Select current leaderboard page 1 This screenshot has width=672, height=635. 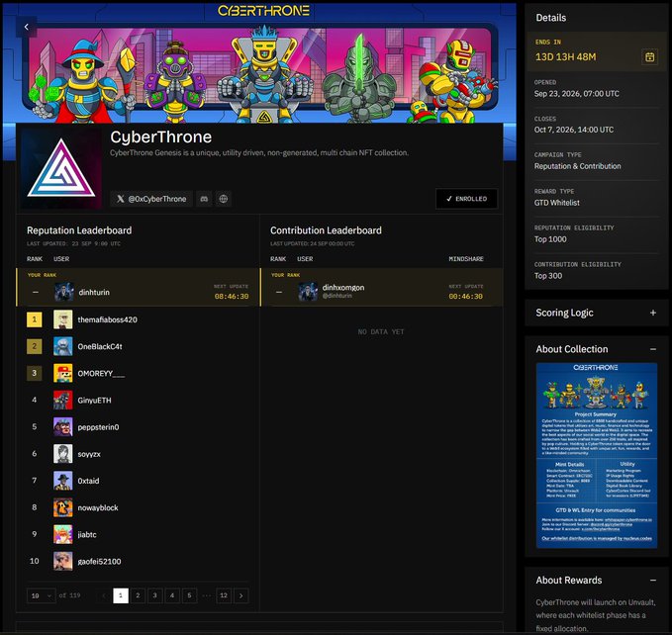click(x=121, y=595)
